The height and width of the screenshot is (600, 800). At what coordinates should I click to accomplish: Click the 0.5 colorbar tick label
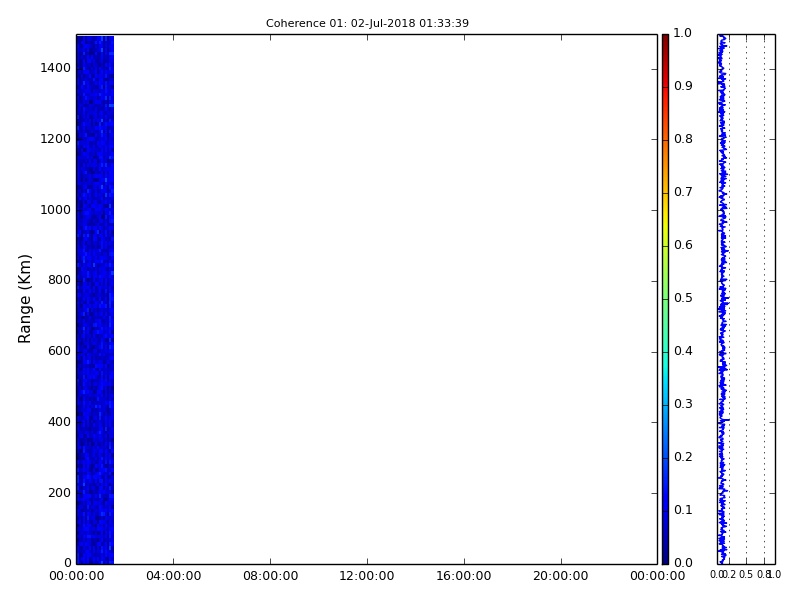pyautogui.click(x=683, y=298)
